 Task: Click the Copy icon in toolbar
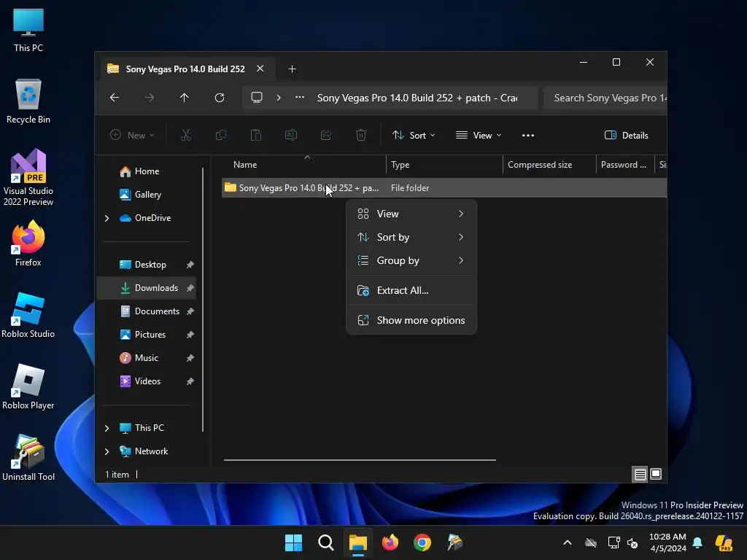click(220, 135)
